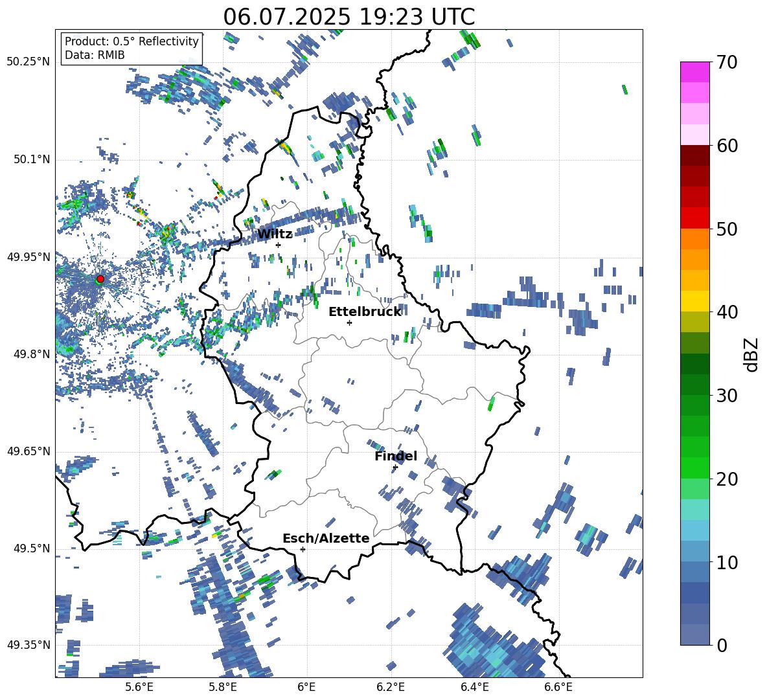
Task: Click the dBZ colorbar axis label
Action: (x=752, y=354)
